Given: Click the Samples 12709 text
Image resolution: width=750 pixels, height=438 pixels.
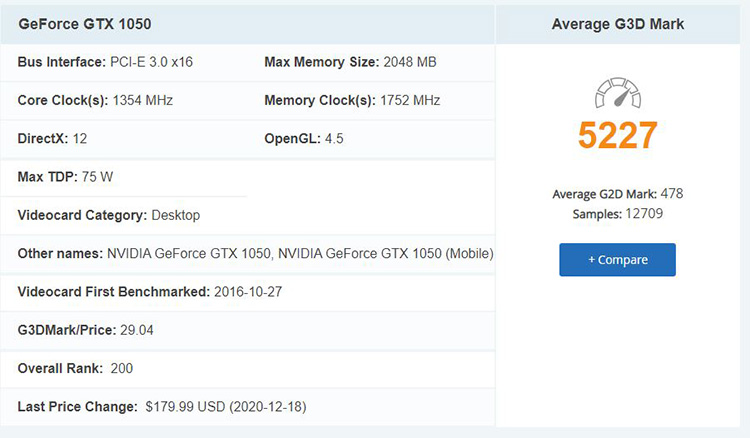Looking at the screenshot, I should tap(618, 214).
